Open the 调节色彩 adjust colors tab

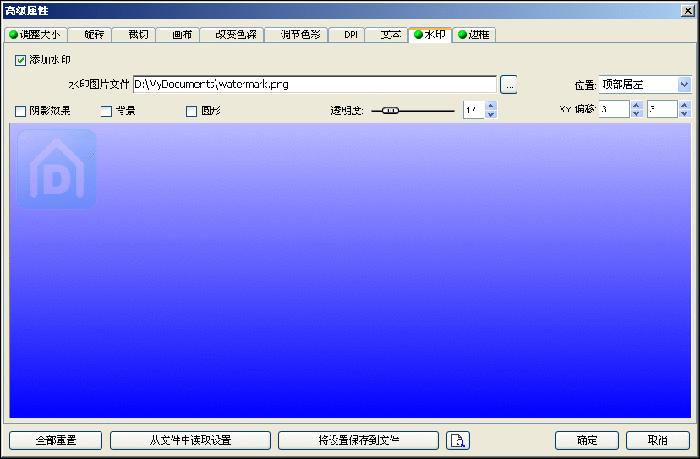click(296, 35)
